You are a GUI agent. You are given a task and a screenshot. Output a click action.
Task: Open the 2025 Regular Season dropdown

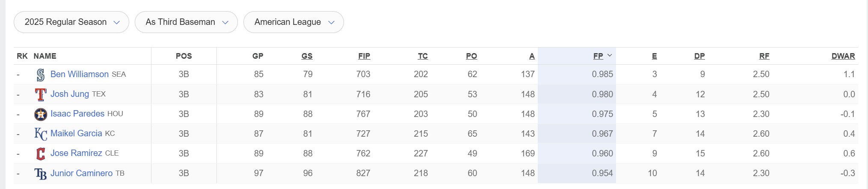[x=71, y=22]
